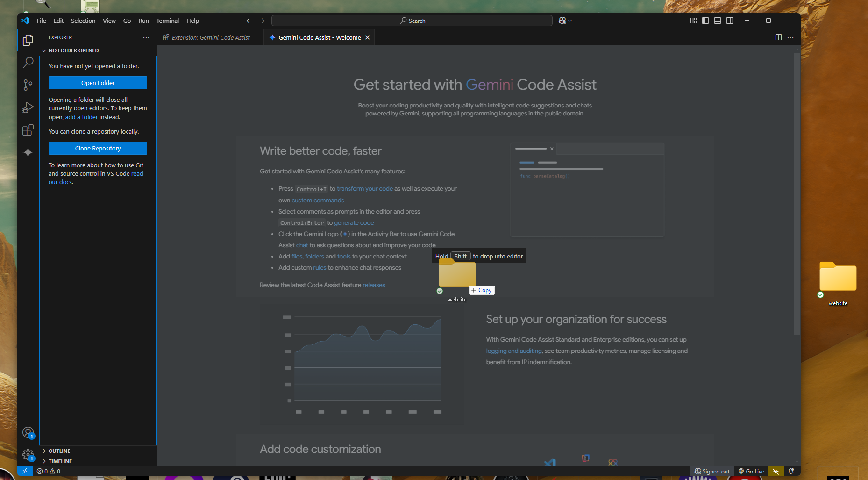
Task: Open the Terminal menu
Action: point(167,21)
